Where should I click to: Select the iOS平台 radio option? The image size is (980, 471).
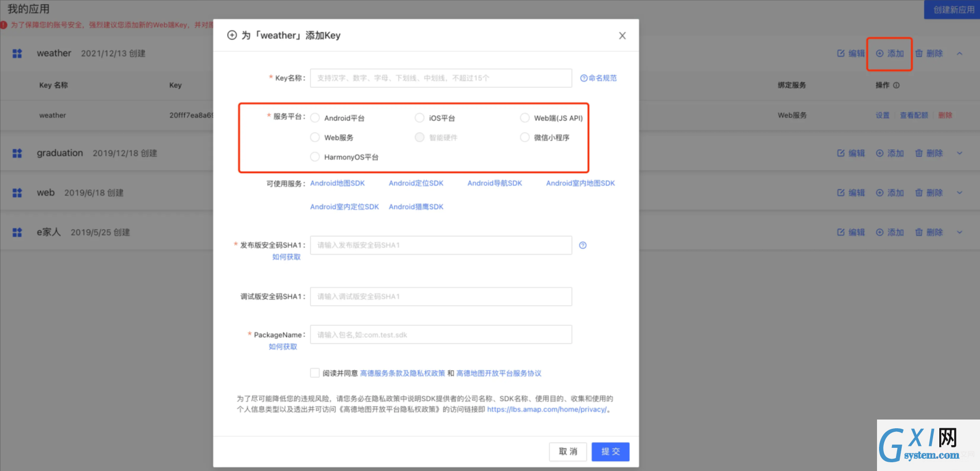pyautogui.click(x=420, y=118)
